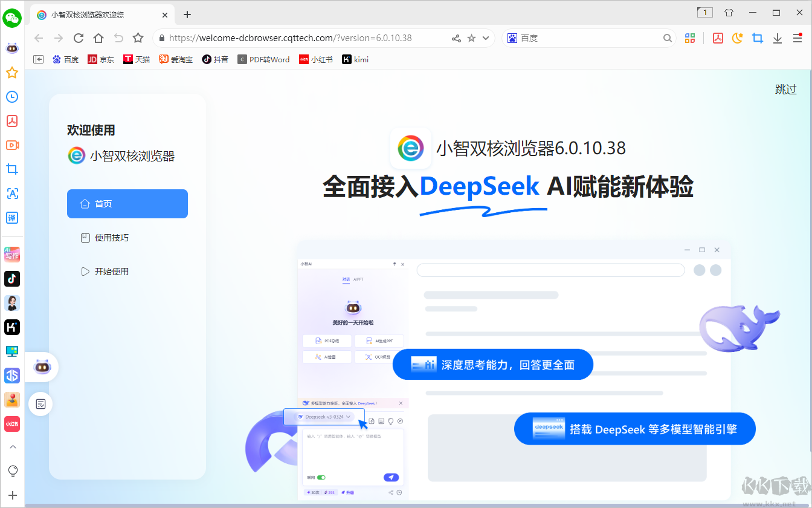812x508 pixels.
Task: Open the floating notes button below the robot
Action: [x=40, y=404]
